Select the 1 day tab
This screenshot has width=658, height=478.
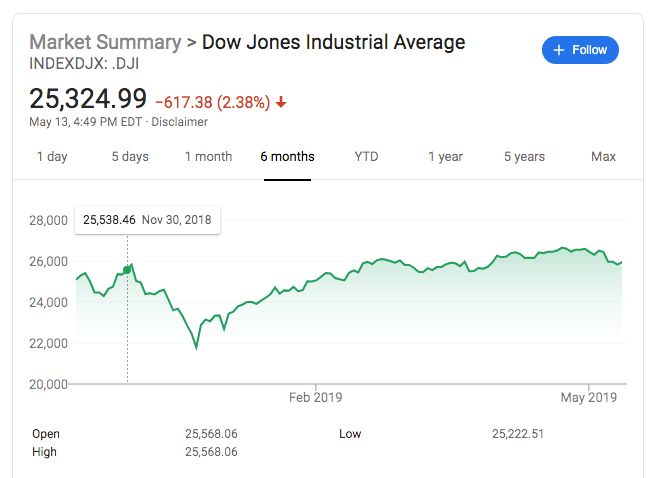pos(52,156)
